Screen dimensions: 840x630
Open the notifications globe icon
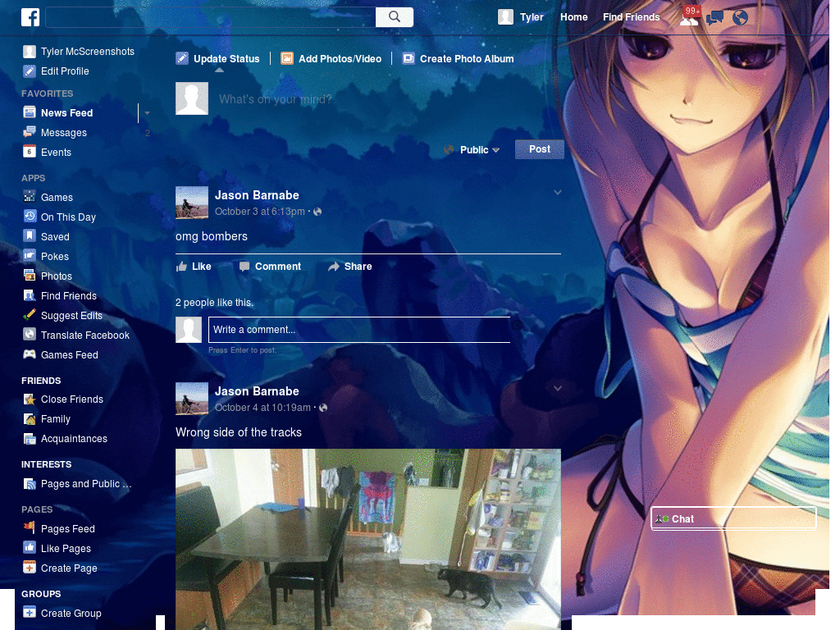tap(741, 18)
